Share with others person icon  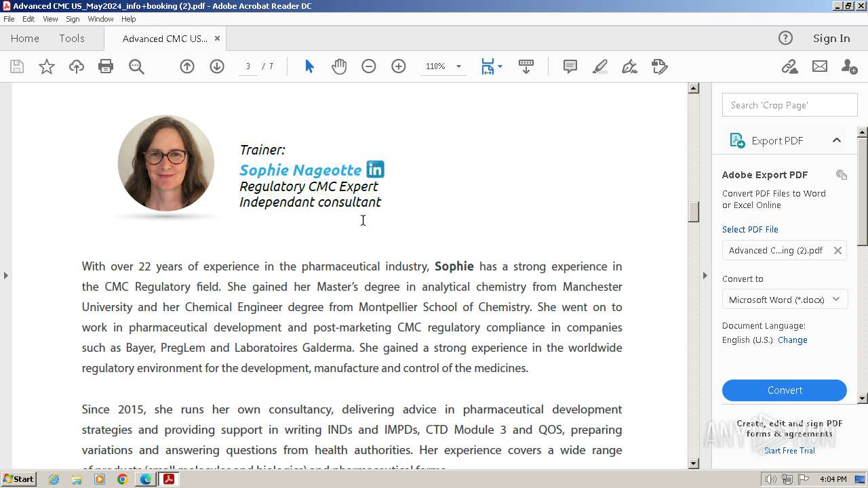click(849, 66)
